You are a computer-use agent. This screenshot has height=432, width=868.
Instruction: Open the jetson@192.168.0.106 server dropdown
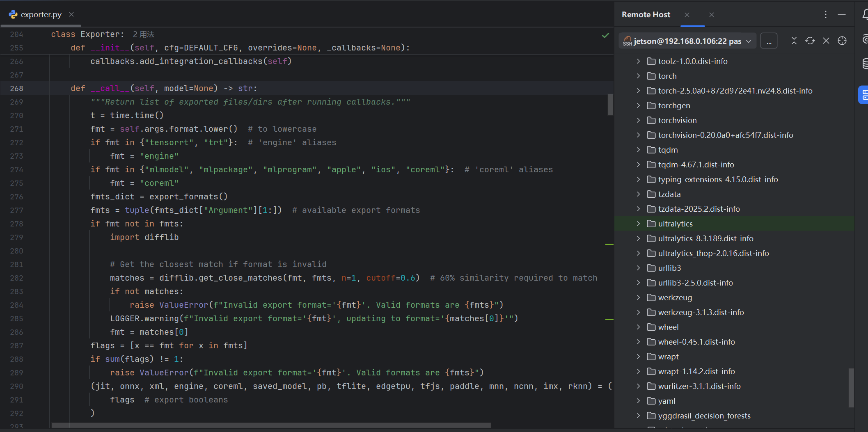tap(687, 41)
